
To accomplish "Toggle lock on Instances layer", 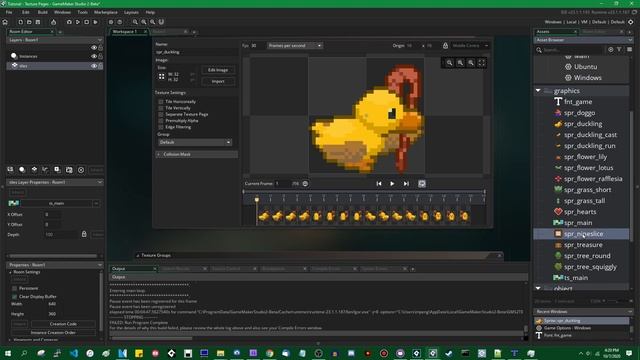I will [x=100, y=56].
